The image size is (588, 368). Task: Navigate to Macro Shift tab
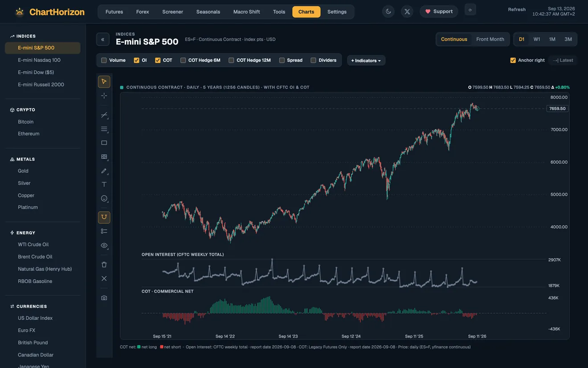[x=247, y=12]
